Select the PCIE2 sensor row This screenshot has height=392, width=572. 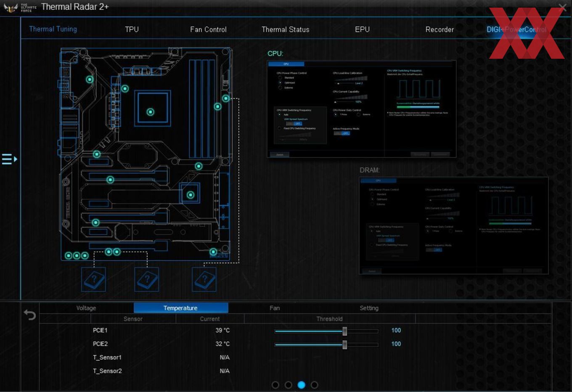click(x=294, y=344)
